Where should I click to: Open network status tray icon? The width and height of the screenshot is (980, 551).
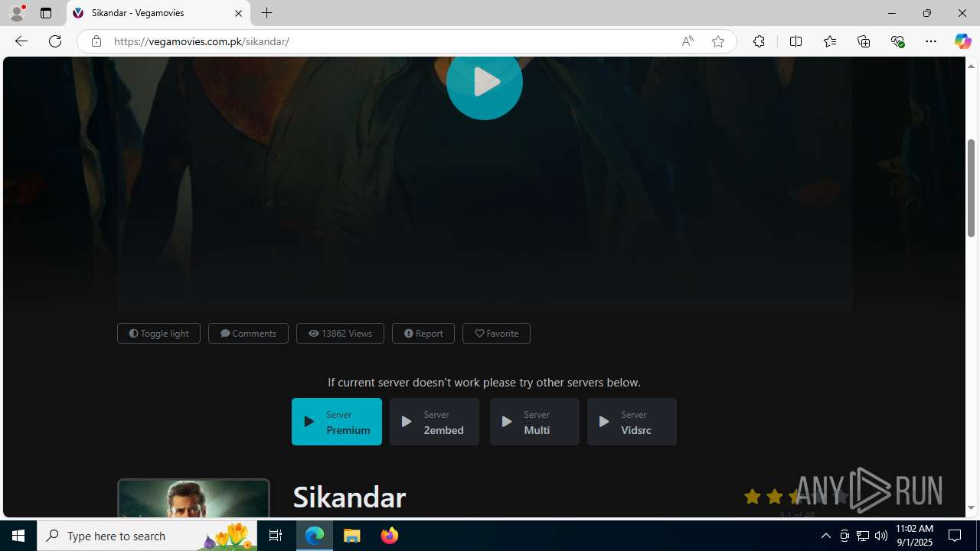(863, 536)
